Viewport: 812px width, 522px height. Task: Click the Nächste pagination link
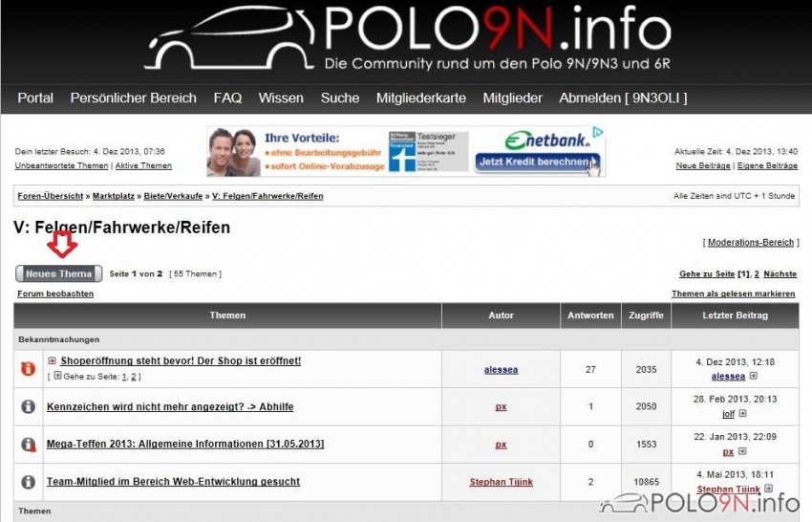point(780,273)
